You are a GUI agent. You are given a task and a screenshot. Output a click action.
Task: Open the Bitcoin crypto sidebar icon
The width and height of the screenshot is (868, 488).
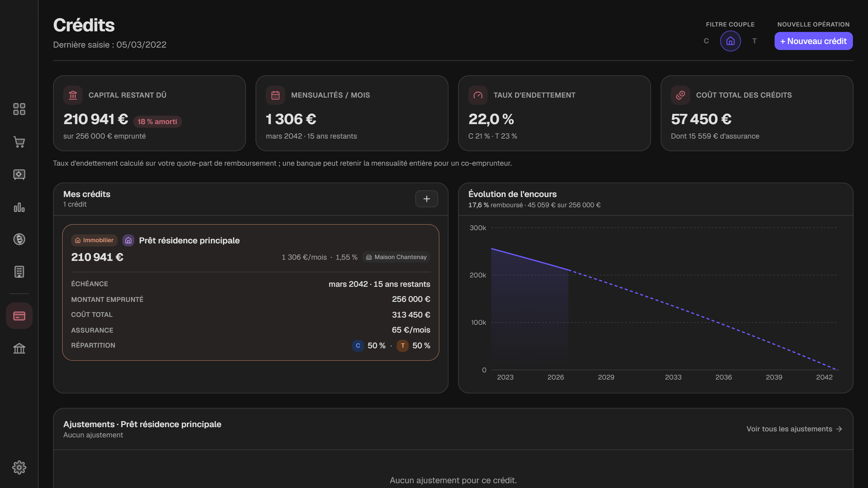[x=19, y=239]
